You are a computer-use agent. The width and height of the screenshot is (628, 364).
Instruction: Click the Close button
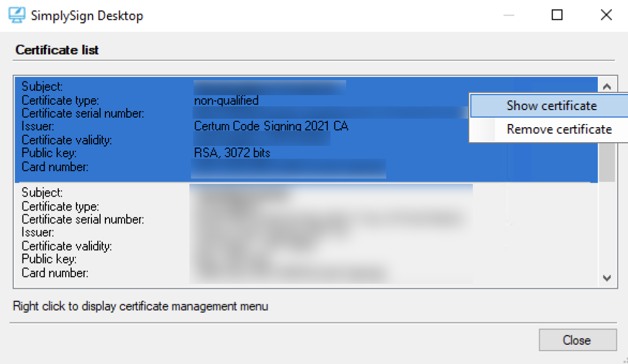(x=577, y=340)
